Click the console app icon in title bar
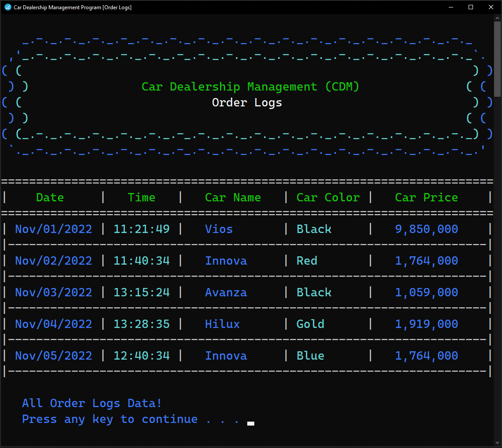 7,7
